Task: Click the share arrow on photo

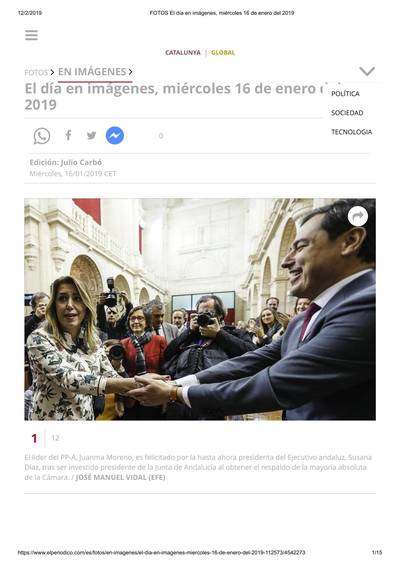Action: [358, 217]
